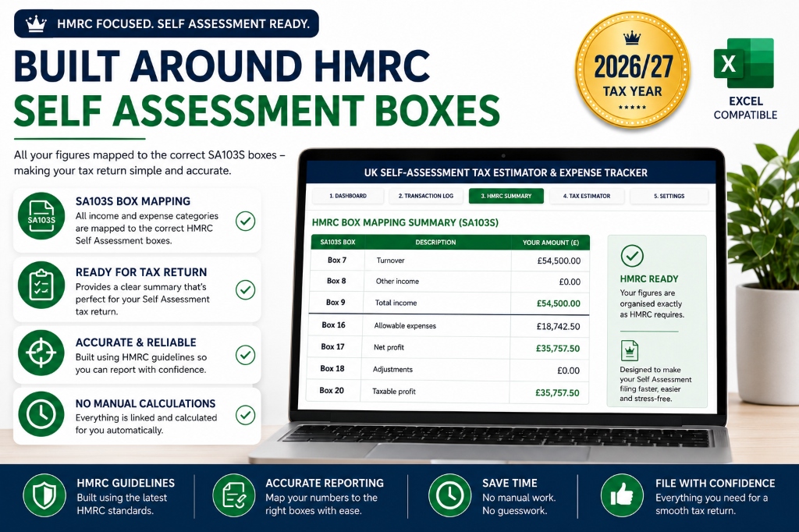Click the HMRC BOX MAPPING SUMMARY (SA103S) heading
This screenshot has width=799, height=532.
(x=405, y=222)
